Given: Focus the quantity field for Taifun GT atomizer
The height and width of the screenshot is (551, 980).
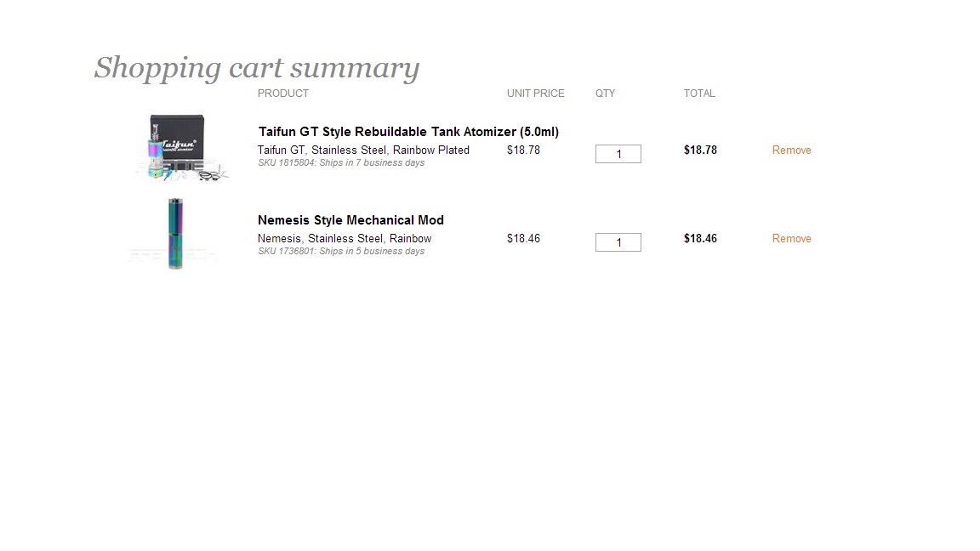Looking at the screenshot, I should tap(618, 154).
